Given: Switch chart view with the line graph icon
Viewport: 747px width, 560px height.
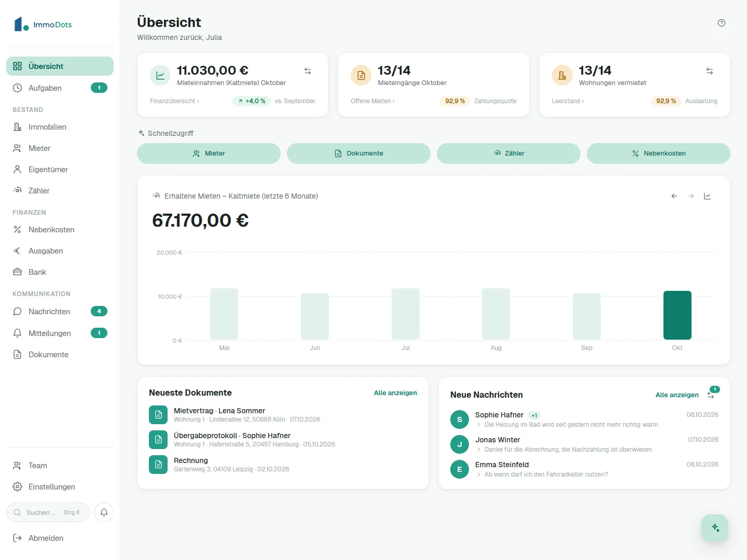Looking at the screenshot, I should (x=707, y=196).
